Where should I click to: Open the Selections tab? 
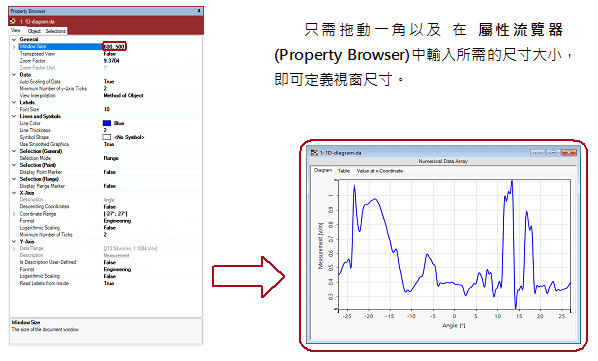coord(55,31)
